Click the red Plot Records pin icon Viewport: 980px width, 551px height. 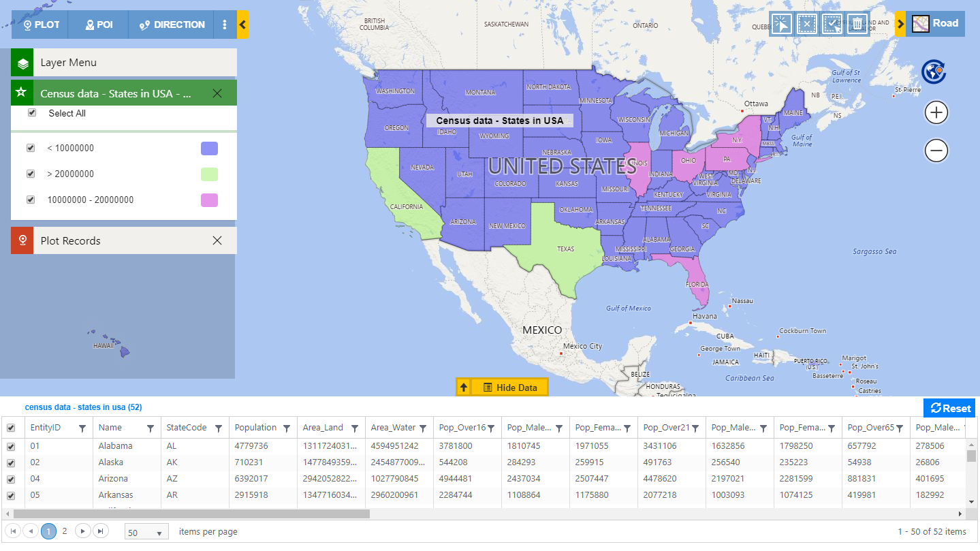click(22, 240)
